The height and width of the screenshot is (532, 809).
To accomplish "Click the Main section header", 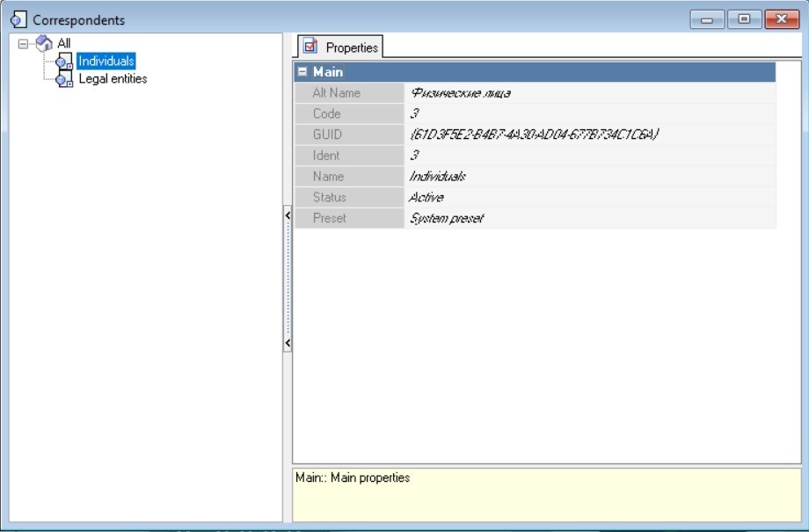I will click(535, 72).
